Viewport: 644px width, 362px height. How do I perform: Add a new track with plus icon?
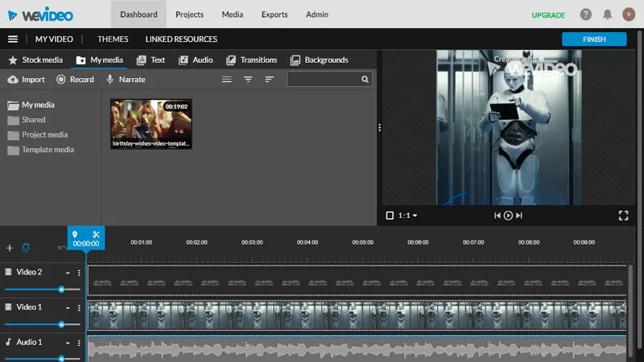click(10, 248)
